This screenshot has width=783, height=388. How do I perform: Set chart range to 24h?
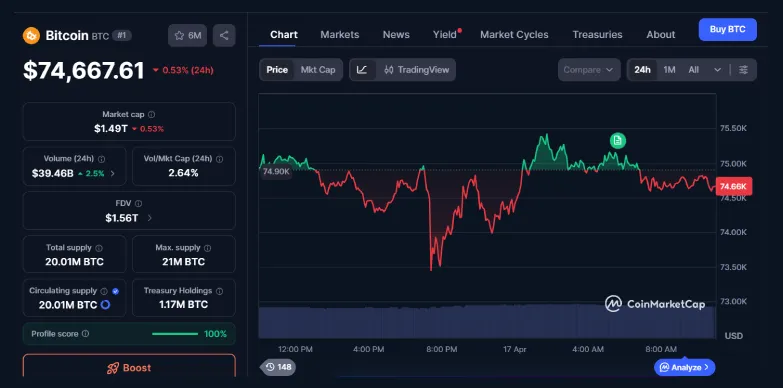pos(642,70)
